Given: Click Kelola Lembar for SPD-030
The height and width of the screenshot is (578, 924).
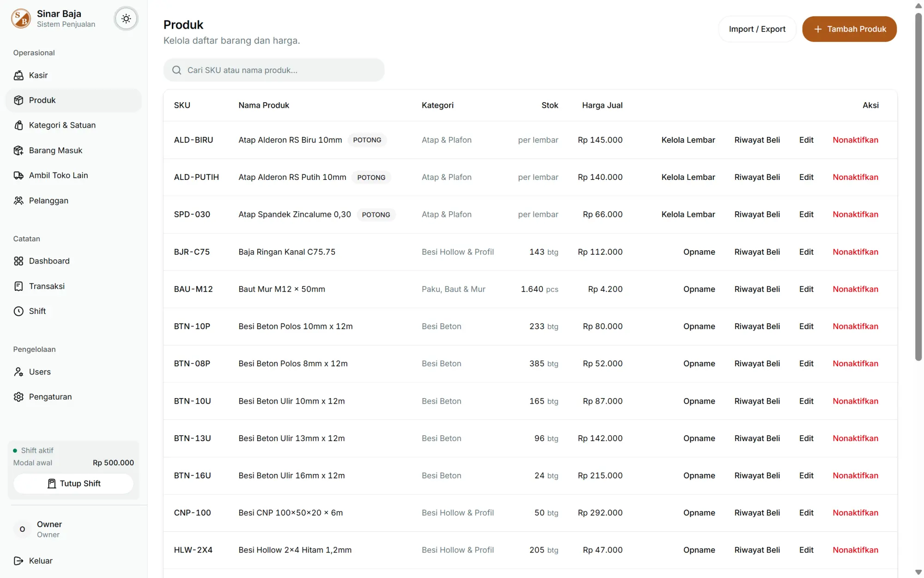Looking at the screenshot, I should tap(688, 215).
